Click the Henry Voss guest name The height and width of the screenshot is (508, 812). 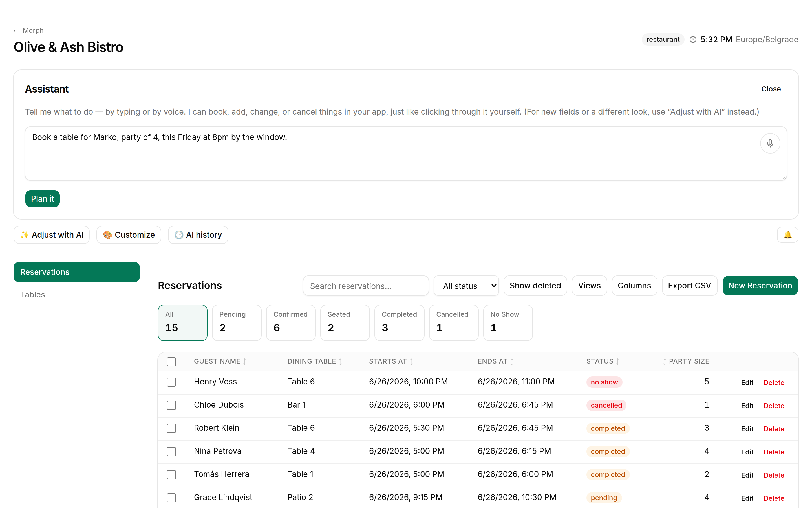click(x=215, y=382)
